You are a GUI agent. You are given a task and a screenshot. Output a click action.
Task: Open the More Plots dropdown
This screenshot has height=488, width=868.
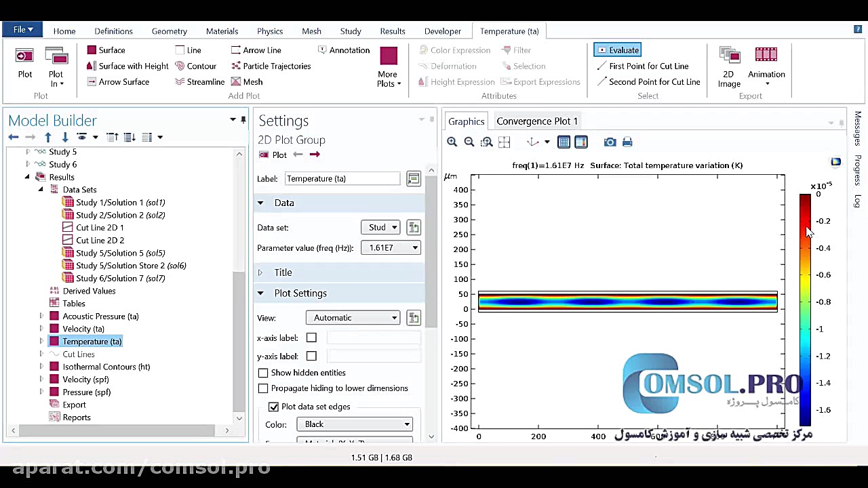pos(389,66)
